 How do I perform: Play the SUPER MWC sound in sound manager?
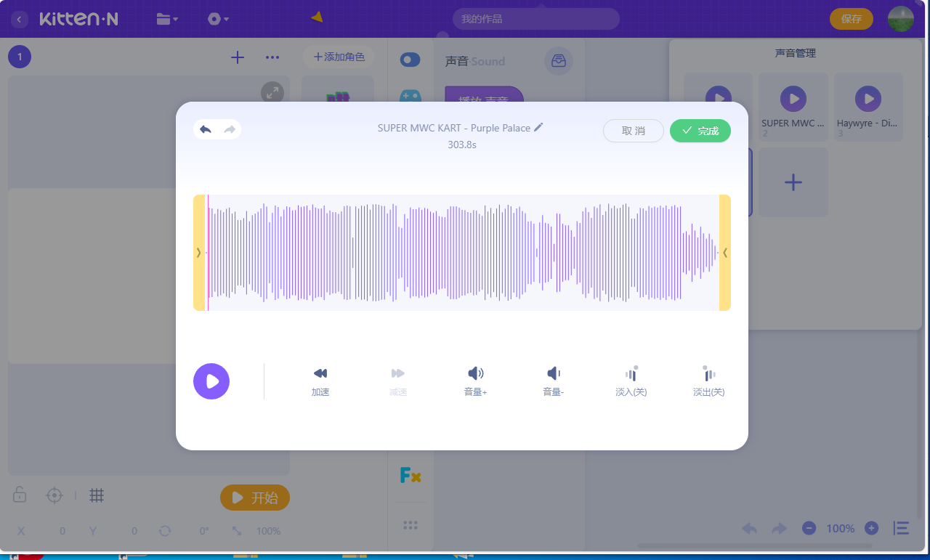pyautogui.click(x=793, y=98)
